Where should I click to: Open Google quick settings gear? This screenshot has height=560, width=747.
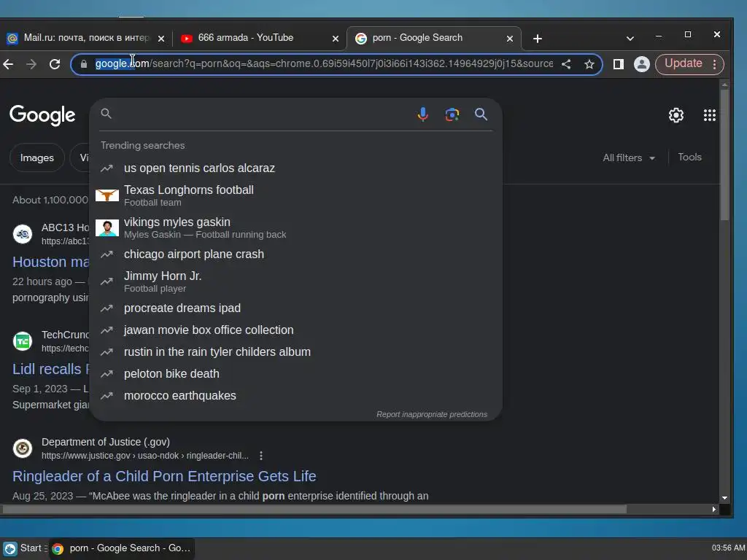[676, 115]
